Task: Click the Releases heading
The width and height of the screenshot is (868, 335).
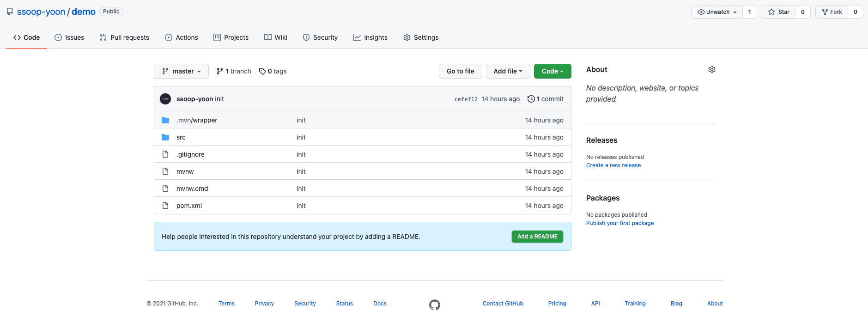Action: pyautogui.click(x=601, y=140)
